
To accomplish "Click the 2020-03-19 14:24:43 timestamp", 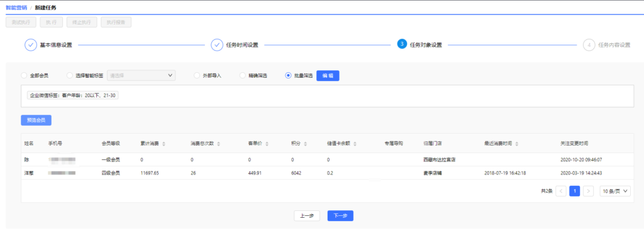I will 581,173.
